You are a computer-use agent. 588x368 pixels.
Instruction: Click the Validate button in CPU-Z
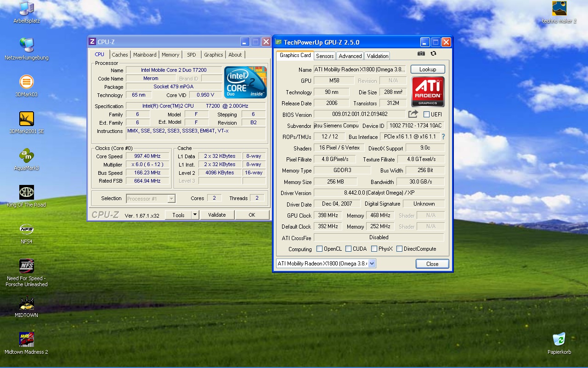click(x=217, y=215)
